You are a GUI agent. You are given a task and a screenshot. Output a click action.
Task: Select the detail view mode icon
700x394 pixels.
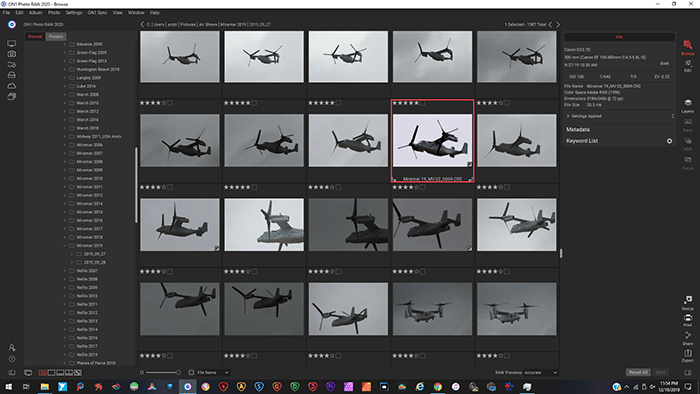click(x=51, y=373)
